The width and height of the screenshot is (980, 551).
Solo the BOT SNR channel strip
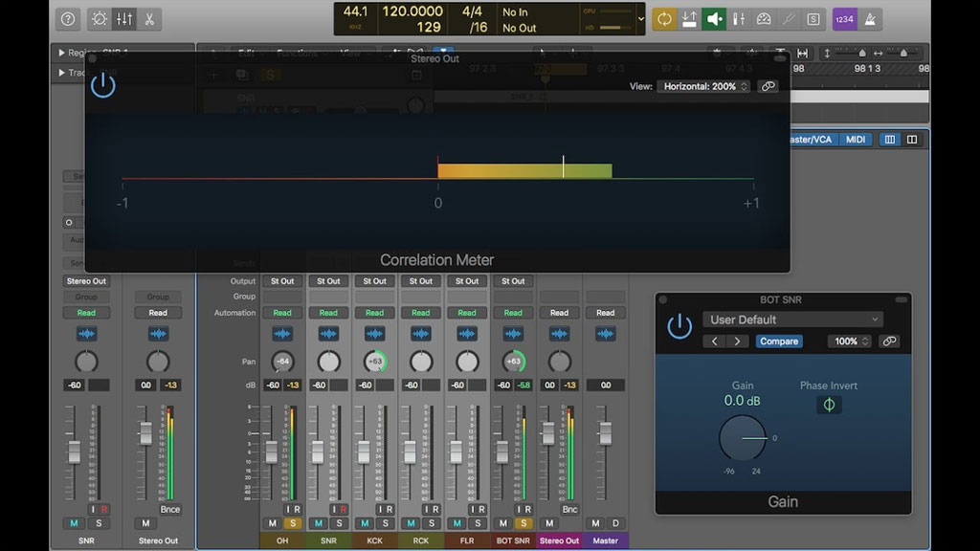tap(523, 523)
